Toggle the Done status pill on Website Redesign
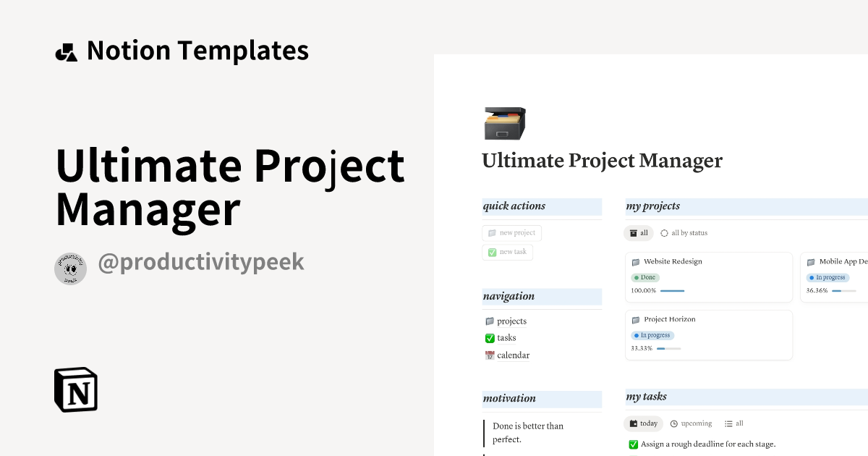The image size is (868, 456). coord(645,277)
